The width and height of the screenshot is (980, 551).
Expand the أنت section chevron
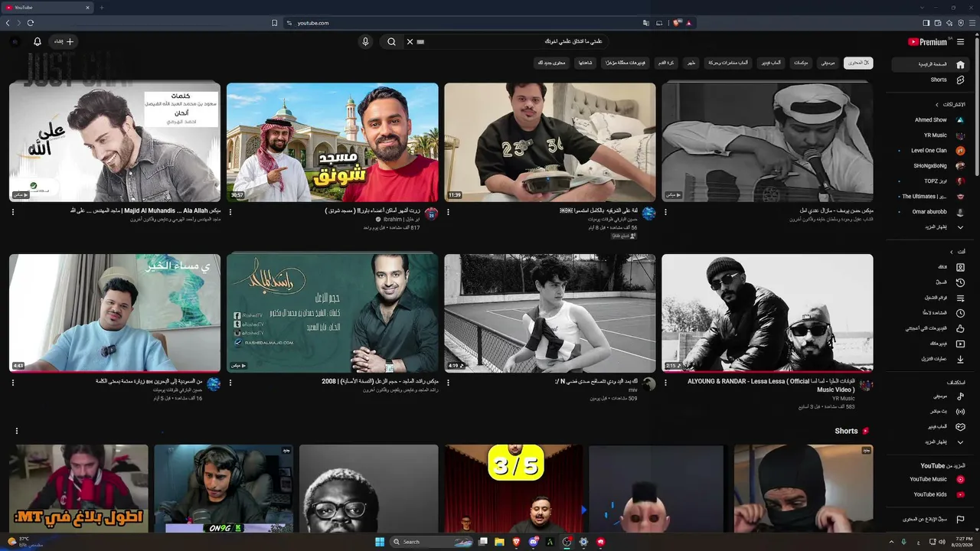click(952, 252)
